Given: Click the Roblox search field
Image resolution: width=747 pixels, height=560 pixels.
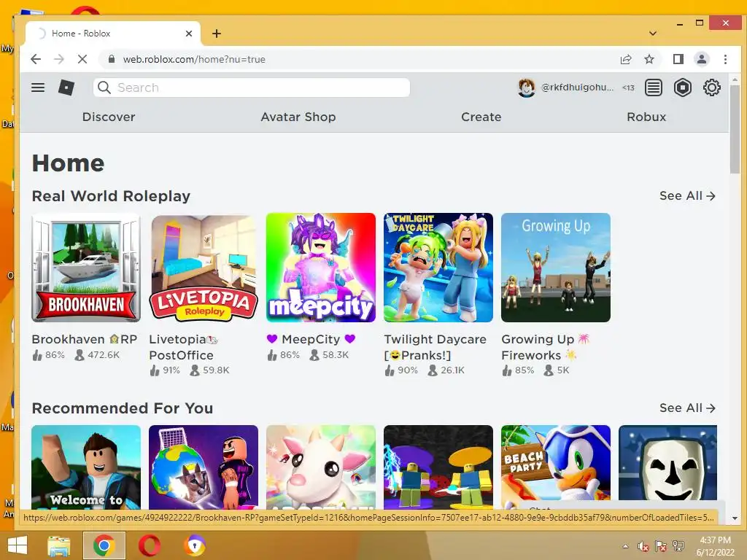Looking at the screenshot, I should click(x=252, y=87).
